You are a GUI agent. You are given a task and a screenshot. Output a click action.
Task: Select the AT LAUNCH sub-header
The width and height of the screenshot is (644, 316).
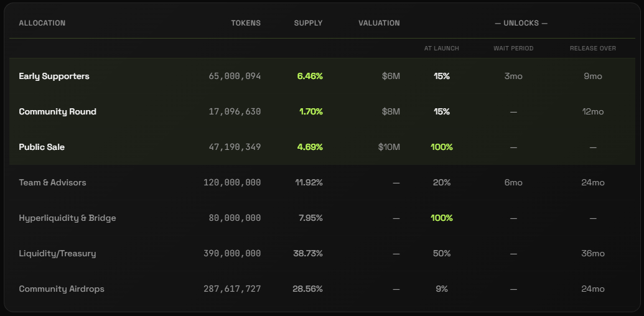coord(442,49)
